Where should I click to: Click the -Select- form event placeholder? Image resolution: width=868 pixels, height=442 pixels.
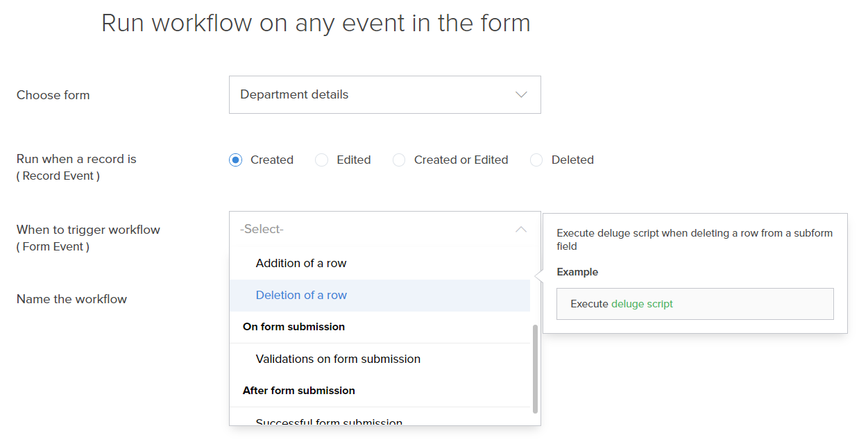click(262, 230)
